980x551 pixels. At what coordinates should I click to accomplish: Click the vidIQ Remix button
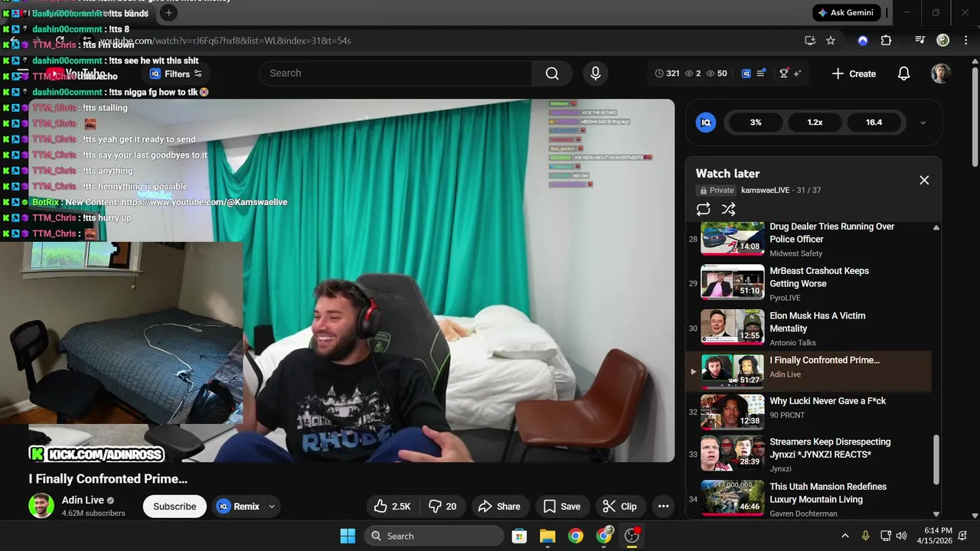click(x=239, y=507)
